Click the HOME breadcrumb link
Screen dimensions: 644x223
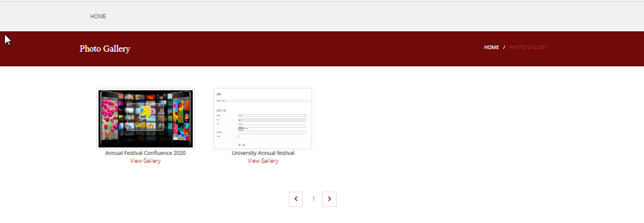pos(491,47)
